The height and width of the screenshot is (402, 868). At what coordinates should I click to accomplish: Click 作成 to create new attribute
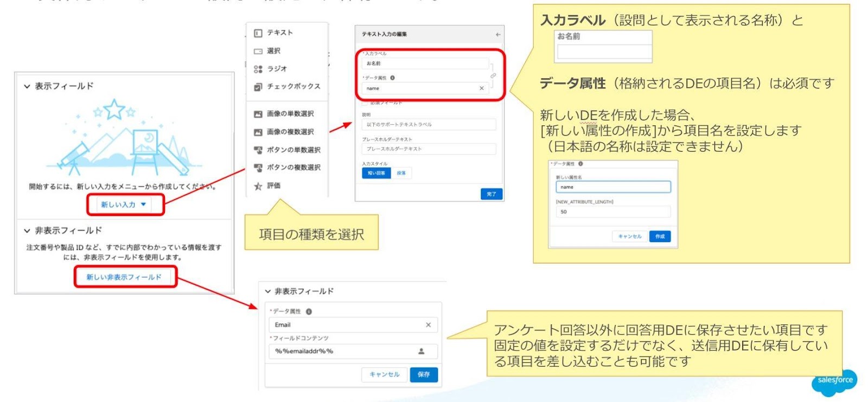coord(660,237)
